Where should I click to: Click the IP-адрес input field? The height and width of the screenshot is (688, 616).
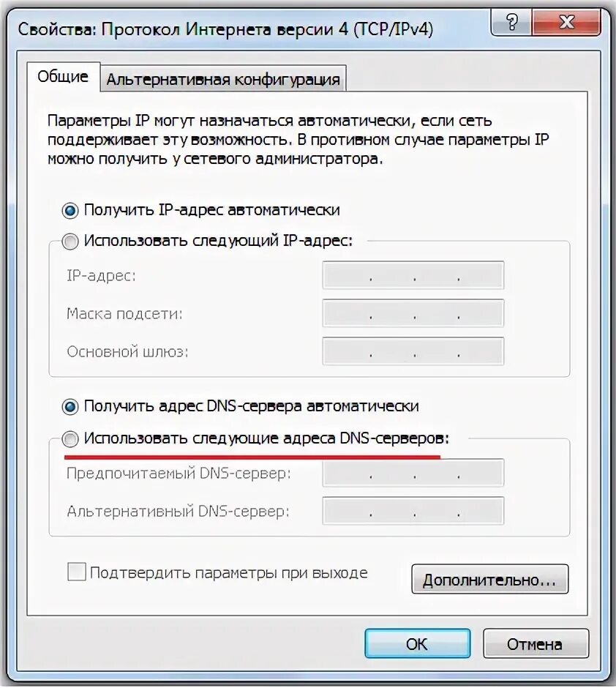point(413,275)
